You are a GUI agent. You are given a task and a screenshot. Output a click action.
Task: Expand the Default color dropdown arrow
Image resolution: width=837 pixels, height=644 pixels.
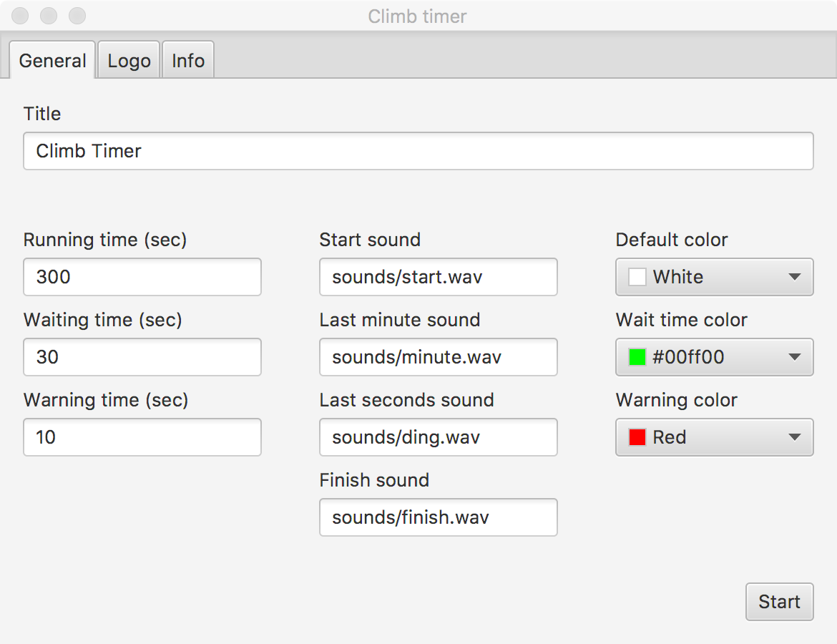tap(794, 277)
